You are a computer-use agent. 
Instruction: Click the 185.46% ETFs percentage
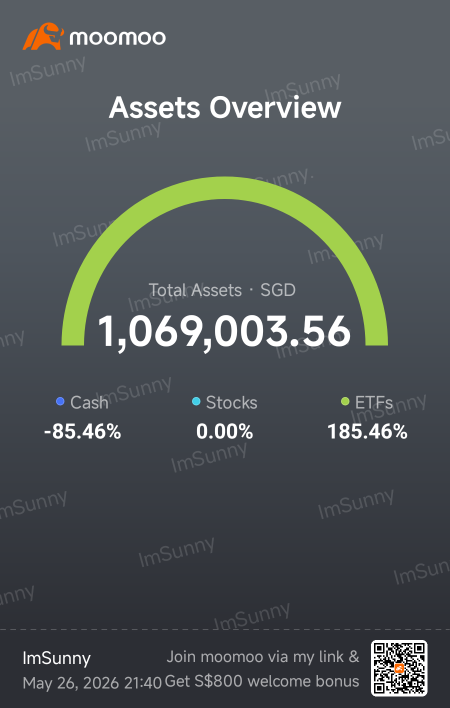coord(367,432)
